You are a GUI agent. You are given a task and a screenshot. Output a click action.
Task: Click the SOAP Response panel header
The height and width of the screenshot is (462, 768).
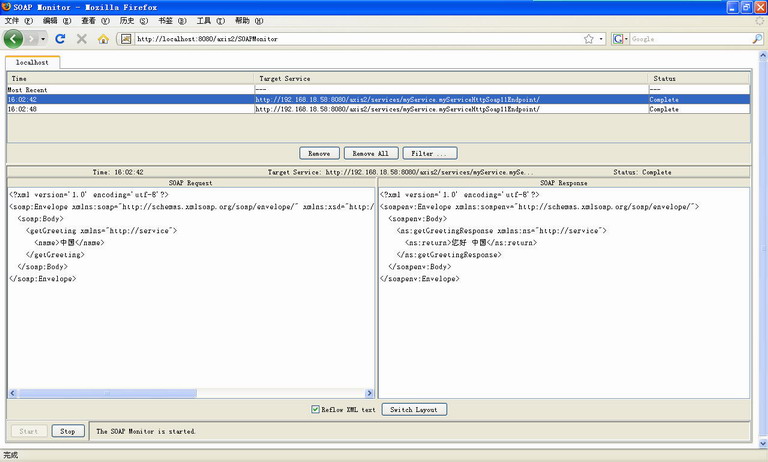(564, 183)
